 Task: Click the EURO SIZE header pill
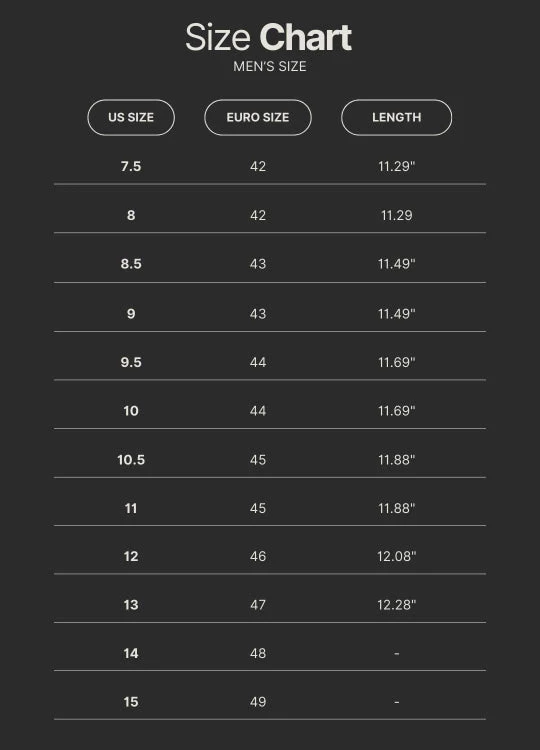(x=258, y=117)
